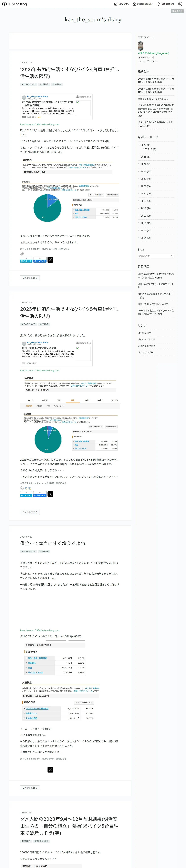The image size is (186, 868).
Task: Share the 2025-01-01 post on X
Action: [x=50, y=494]
